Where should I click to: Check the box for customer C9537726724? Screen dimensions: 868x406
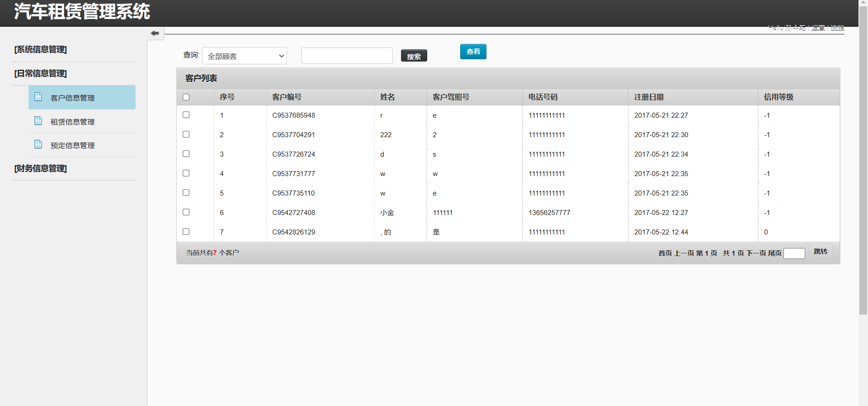click(x=186, y=153)
